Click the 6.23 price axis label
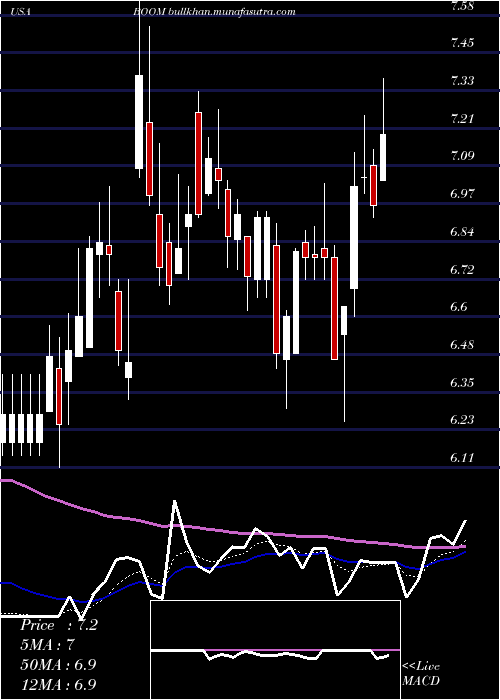Image resolution: width=500 pixels, height=700 pixels. 462,420
